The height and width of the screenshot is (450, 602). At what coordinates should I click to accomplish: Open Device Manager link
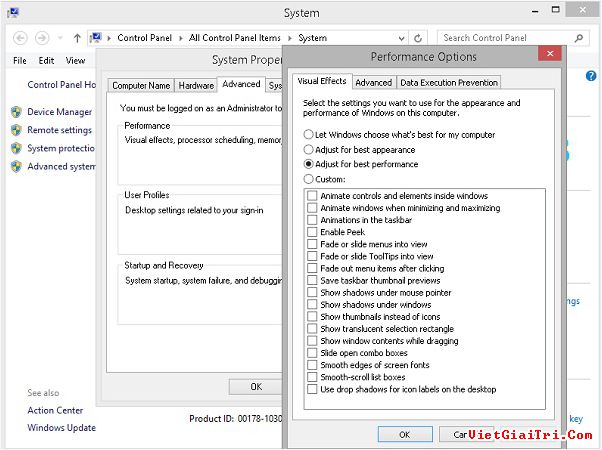[60, 112]
